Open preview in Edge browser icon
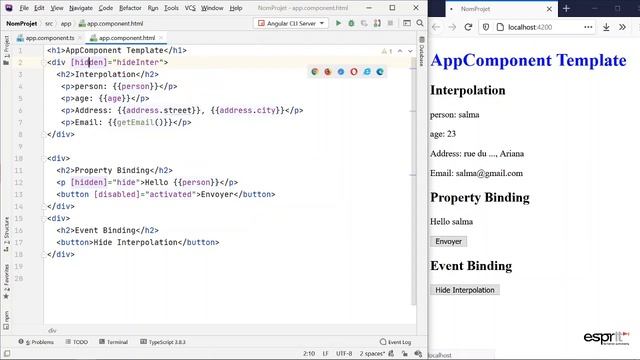The height and width of the screenshot is (360, 640). pos(380,72)
